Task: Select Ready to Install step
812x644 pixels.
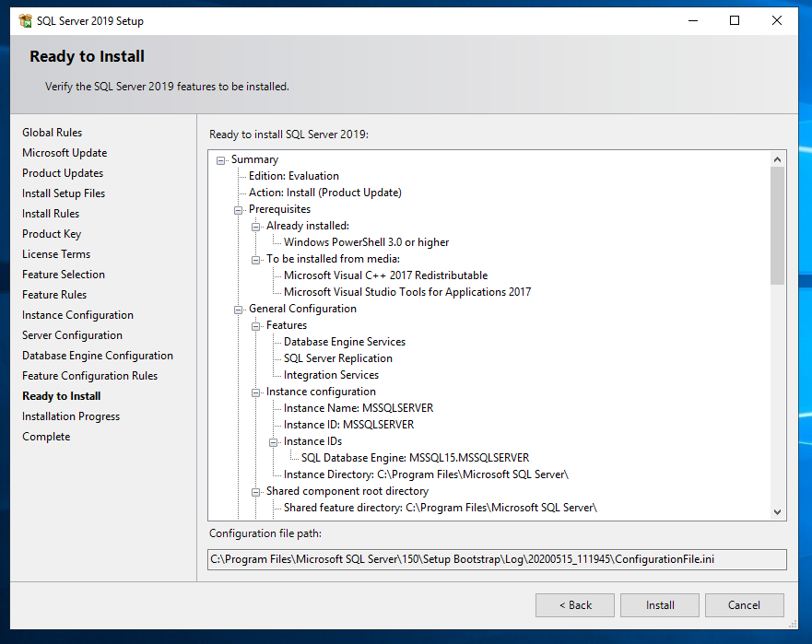Action: [x=62, y=396]
